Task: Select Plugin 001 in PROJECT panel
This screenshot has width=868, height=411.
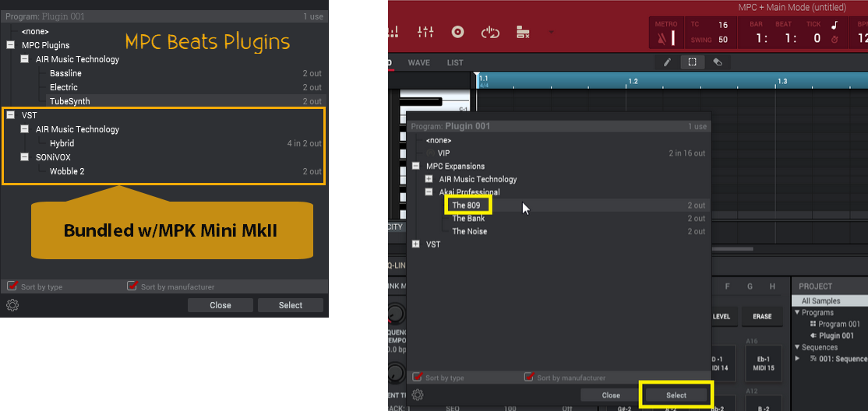Action: [837, 335]
